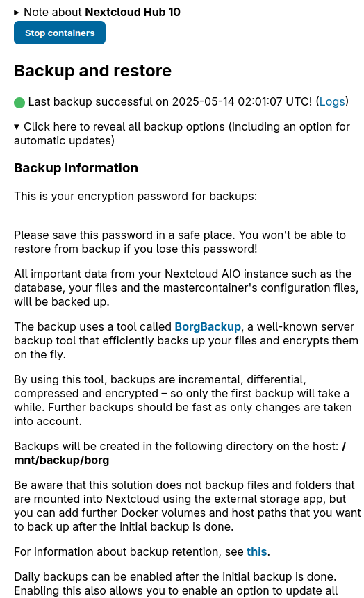Click the bold 'Nextcloud Hub 10' text

133,13
